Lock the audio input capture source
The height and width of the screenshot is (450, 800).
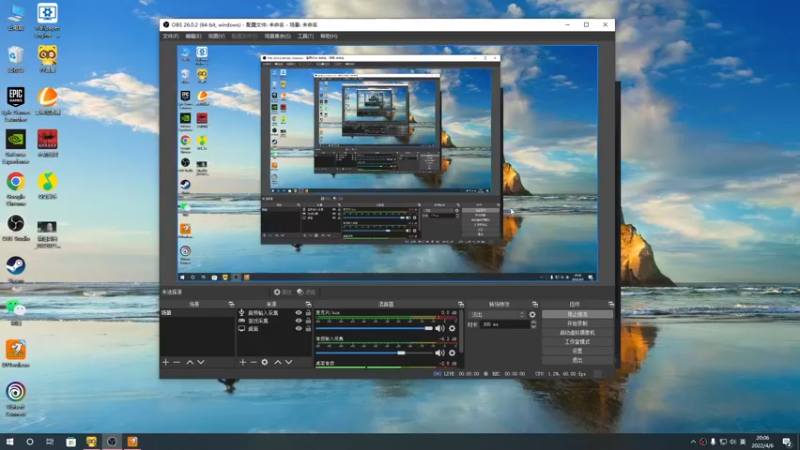tap(308, 313)
